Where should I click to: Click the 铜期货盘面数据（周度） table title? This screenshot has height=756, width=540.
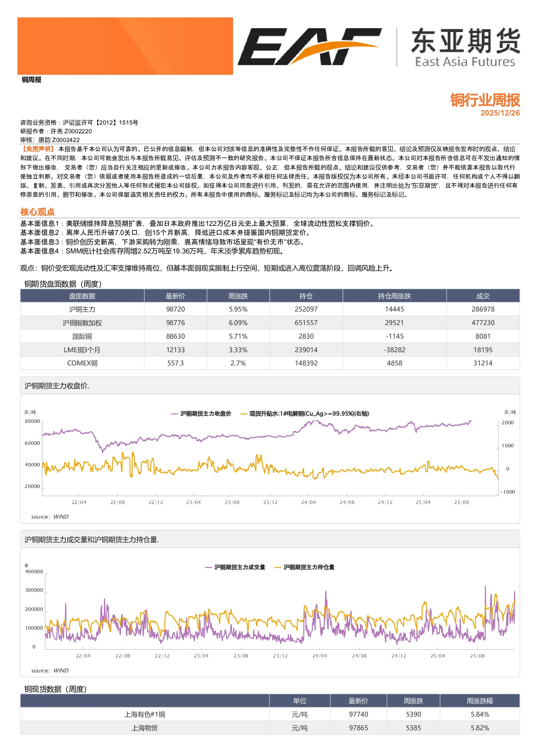tap(63, 284)
